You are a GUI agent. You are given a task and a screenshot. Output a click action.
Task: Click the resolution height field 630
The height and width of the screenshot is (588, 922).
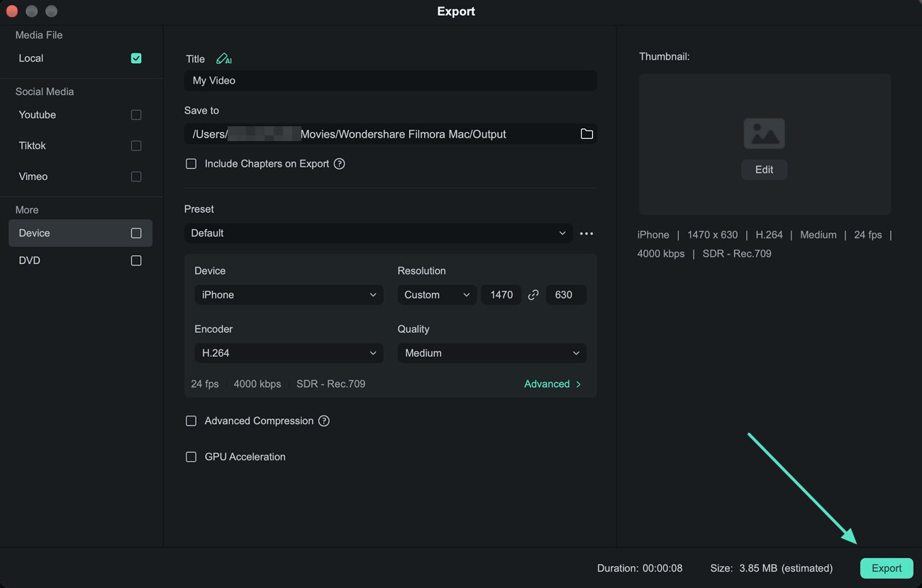tap(565, 295)
